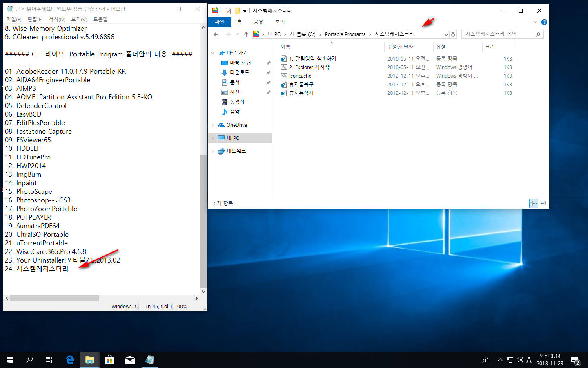The image size is (588, 368).
Task: Click the Explorer forward arrow
Action: point(228,34)
